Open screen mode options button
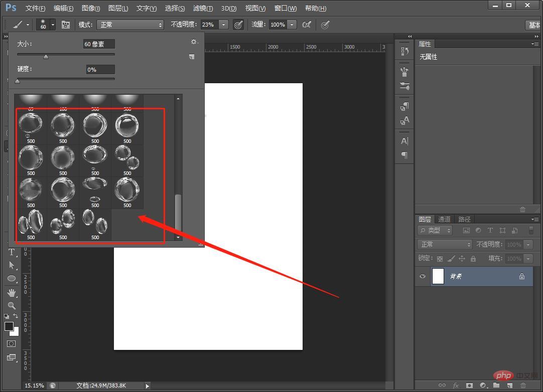The height and width of the screenshot is (392, 543). coord(12,357)
